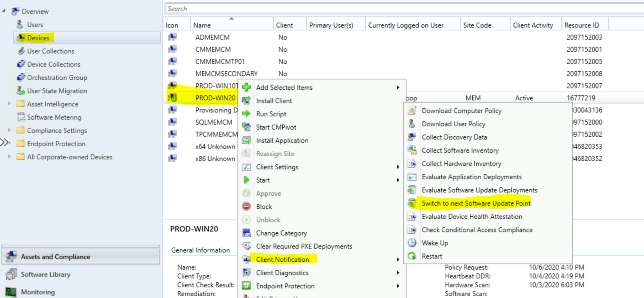Click the Start CMPivot icon
Viewport: 644px width, 298px height.
point(246,127)
